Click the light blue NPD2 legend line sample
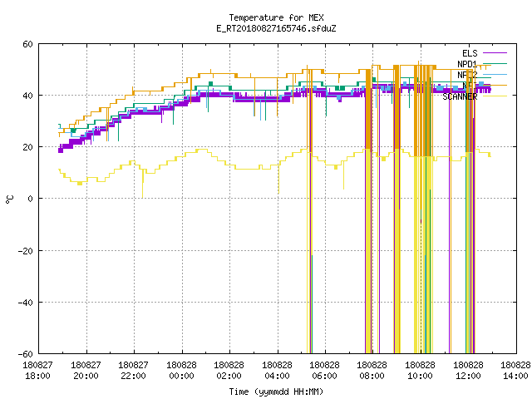The height and width of the screenshot is (399, 532). click(x=495, y=74)
